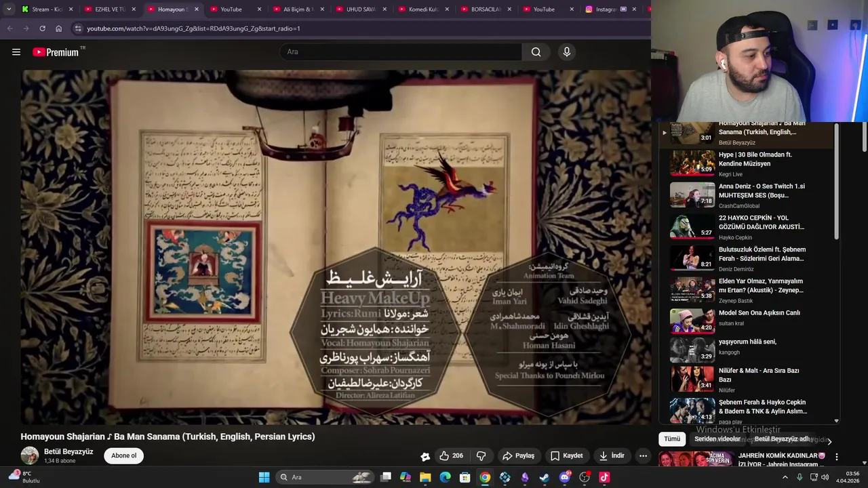Open the TikTok app from taskbar
Viewport: 868px width, 488px height.
604,477
